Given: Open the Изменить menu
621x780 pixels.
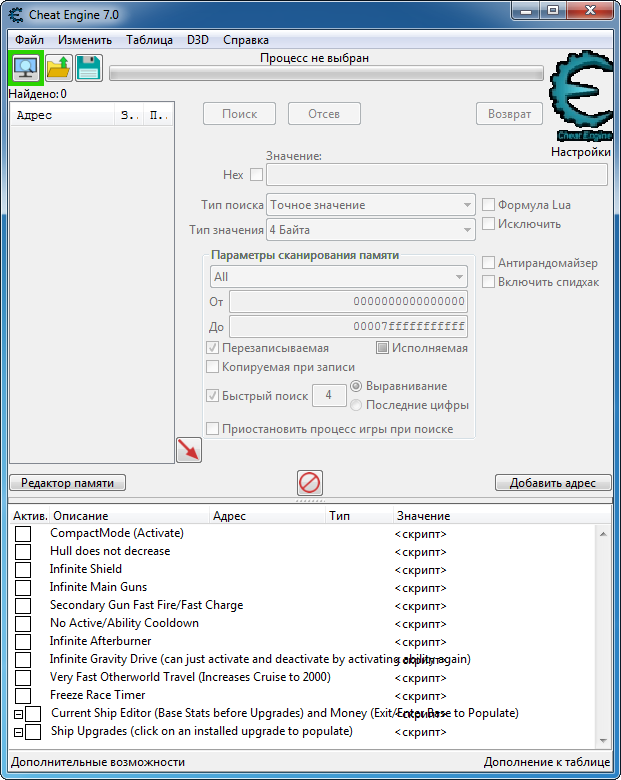Looking at the screenshot, I should pos(85,40).
